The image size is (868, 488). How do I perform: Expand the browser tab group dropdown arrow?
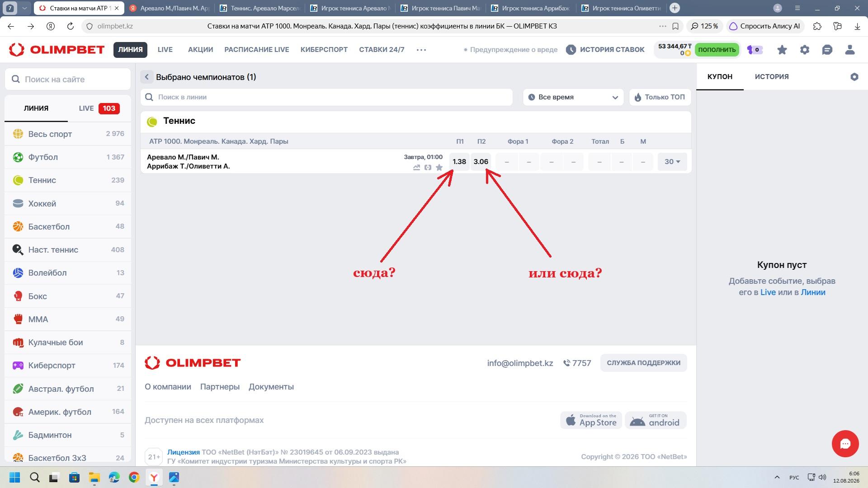25,8
